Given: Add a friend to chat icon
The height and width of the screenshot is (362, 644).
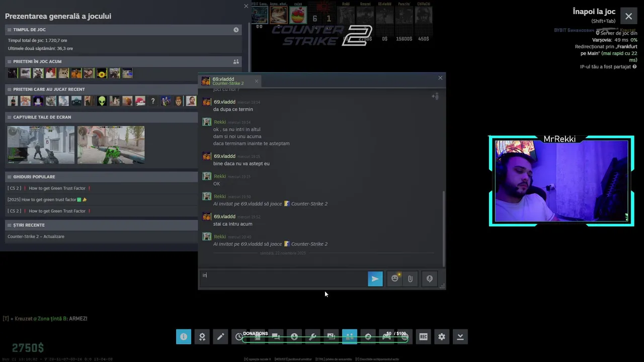Looking at the screenshot, I should coord(435,96).
